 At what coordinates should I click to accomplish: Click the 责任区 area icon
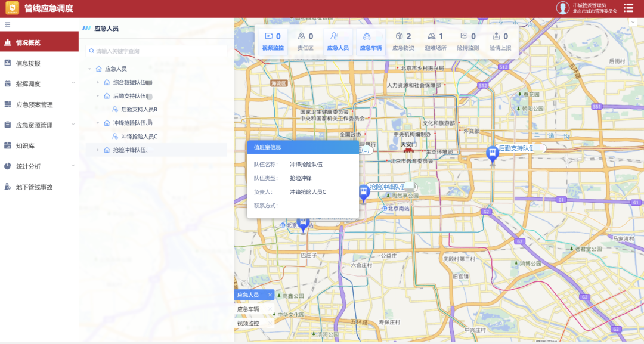click(x=302, y=36)
